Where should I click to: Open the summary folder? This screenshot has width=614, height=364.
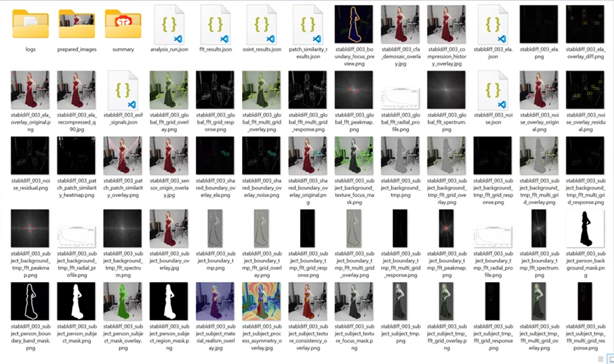pos(123,24)
